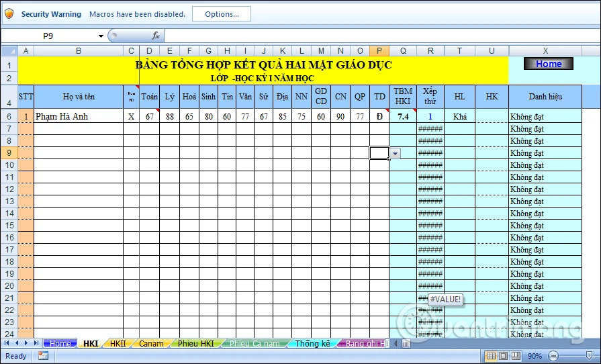Click the Họ và tên header cell
This screenshot has width=601, height=364.
point(79,97)
